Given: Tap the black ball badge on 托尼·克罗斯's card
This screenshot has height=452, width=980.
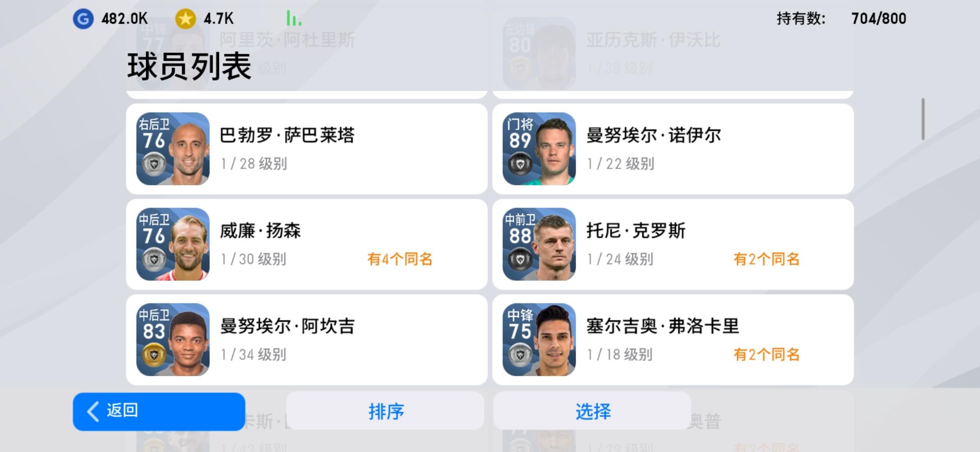Looking at the screenshot, I should tap(520, 259).
